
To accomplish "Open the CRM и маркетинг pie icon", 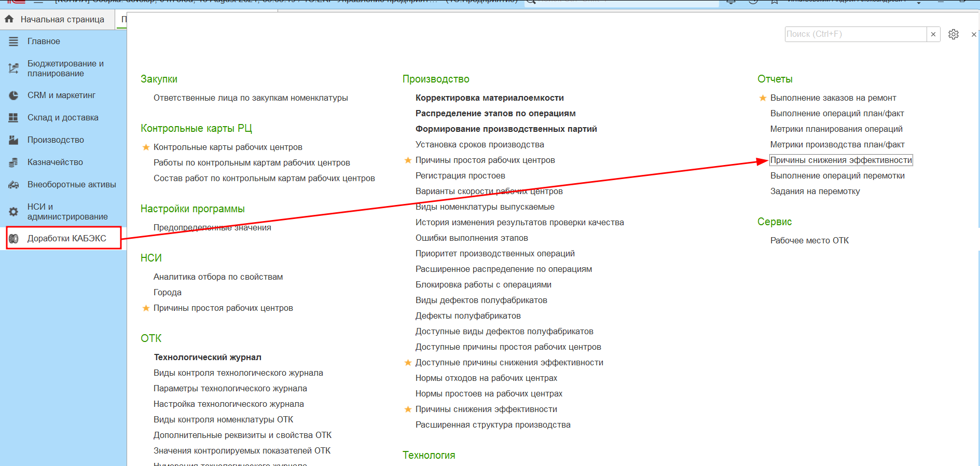I will point(13,95).
